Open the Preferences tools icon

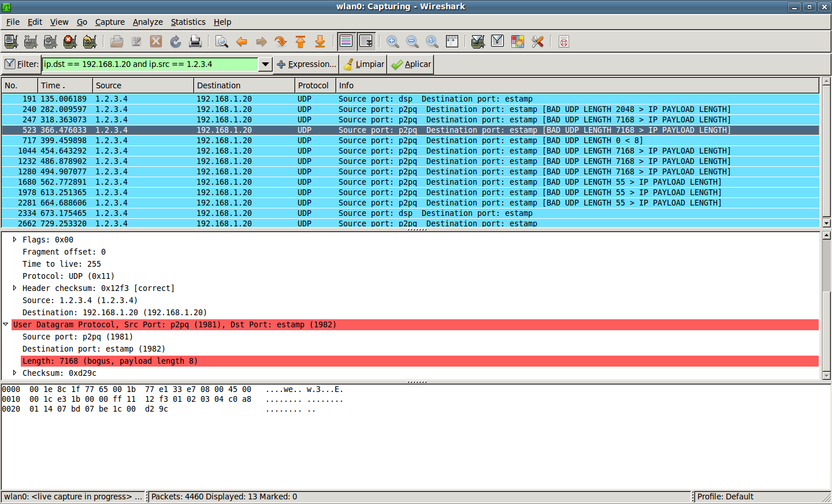tap(537, 42)
